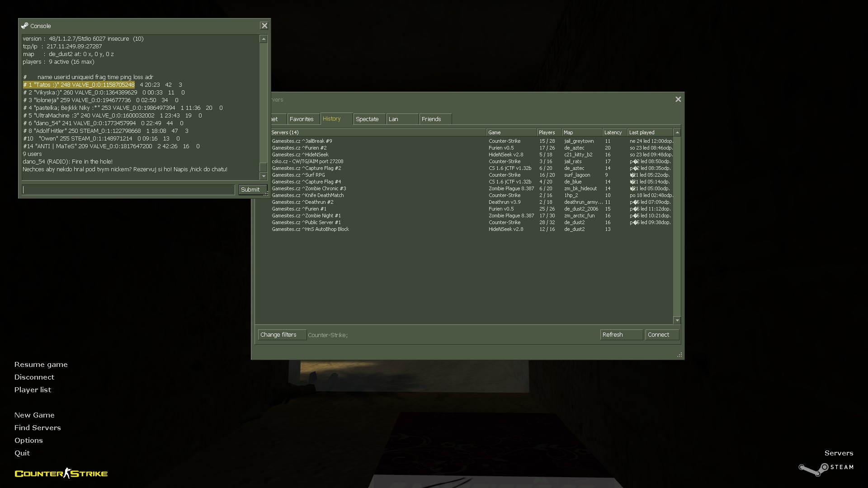Open Options from main menu
Image resolution: width=868 pixels, height=488 pixels.
[28, 441]
